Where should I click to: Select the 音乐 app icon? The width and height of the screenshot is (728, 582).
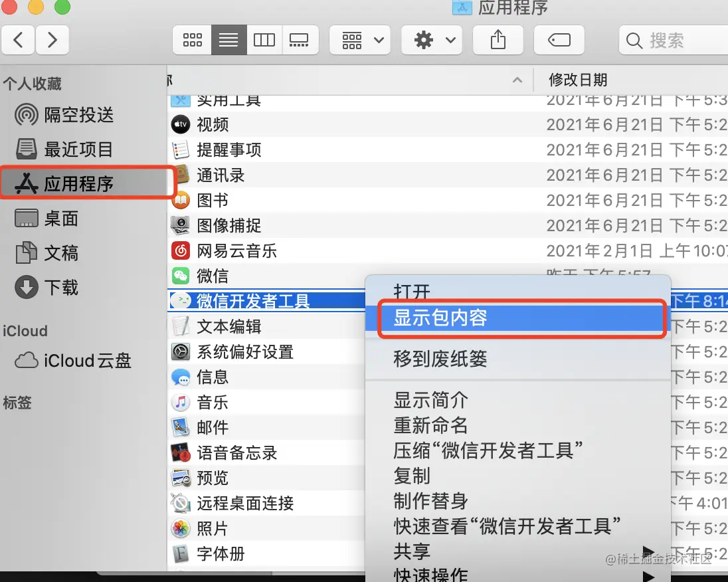point(181,402)
